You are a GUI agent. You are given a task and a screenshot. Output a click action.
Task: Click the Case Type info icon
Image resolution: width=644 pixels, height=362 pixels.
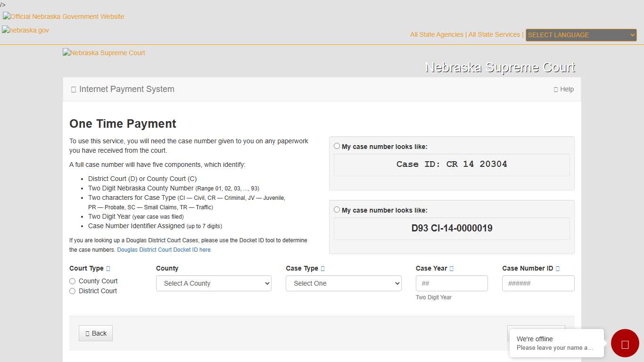pyautogui.click(x=322, y=268)
